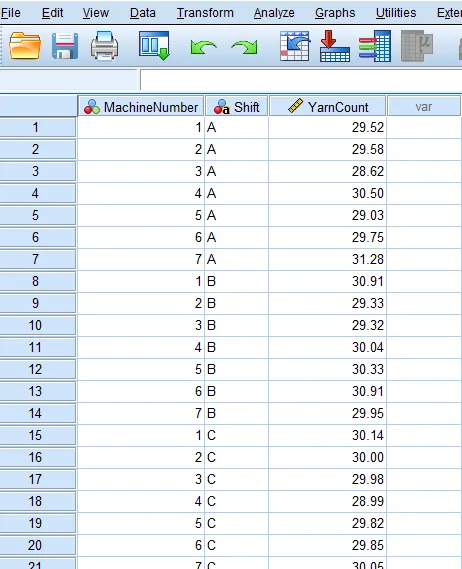Open the Graphs menu

pyautogui.click(x=335, y=13)
